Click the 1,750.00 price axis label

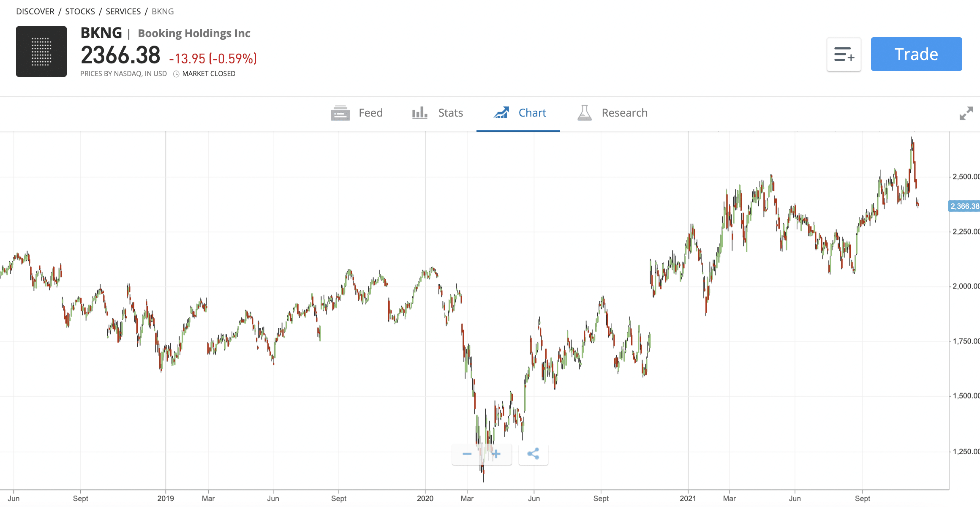[x=966, y=341]
